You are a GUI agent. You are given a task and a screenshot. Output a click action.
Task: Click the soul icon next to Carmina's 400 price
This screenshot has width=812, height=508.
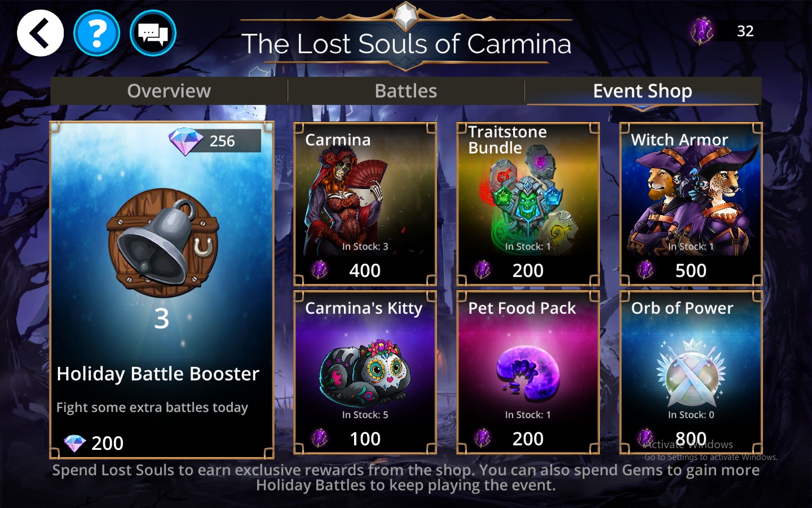[x=319, y=270]
